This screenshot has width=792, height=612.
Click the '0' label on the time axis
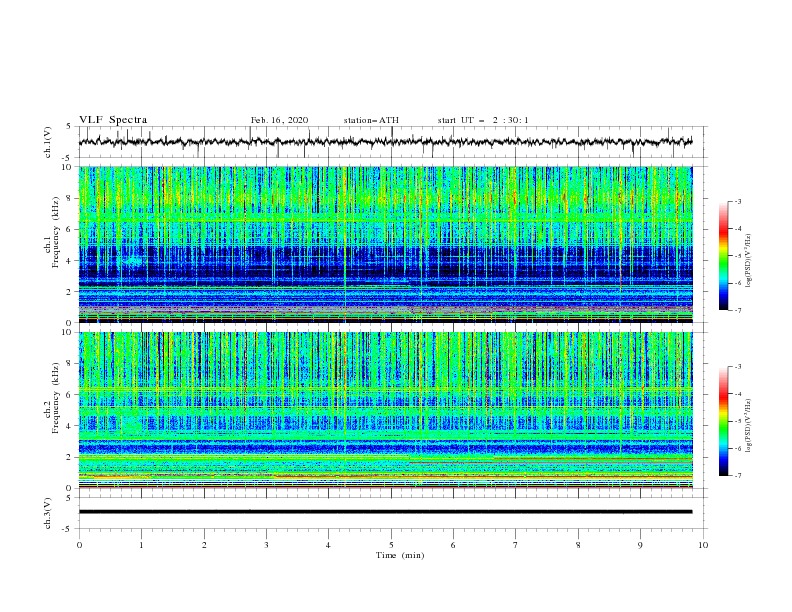tap(79, 545)
